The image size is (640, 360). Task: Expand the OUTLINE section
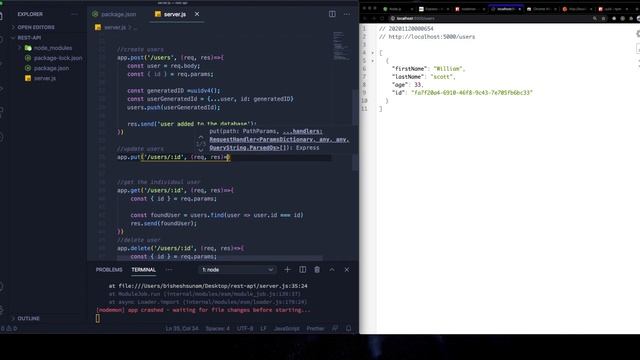(x=29, y=318)
